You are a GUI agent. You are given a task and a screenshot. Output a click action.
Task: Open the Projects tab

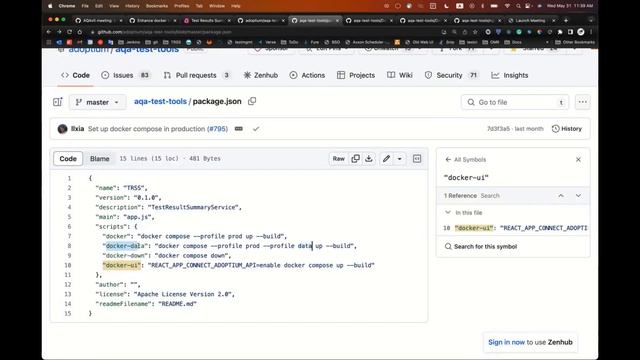[x=356, y=75]
